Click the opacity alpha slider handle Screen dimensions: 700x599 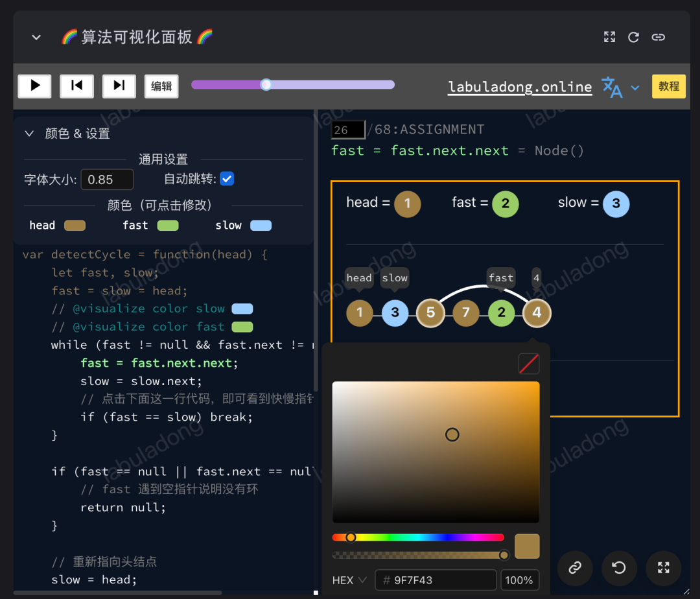[504, 555]
